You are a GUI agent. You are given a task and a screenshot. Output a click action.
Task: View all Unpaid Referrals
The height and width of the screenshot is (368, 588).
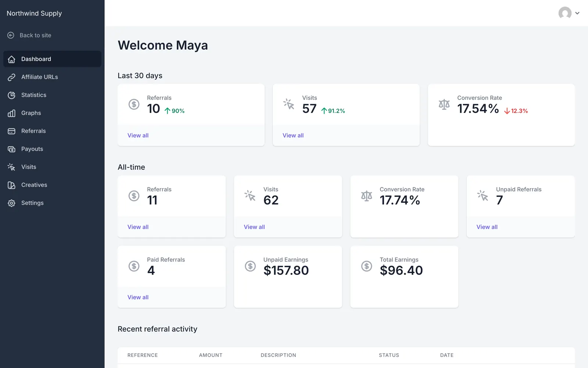(487, 227)
